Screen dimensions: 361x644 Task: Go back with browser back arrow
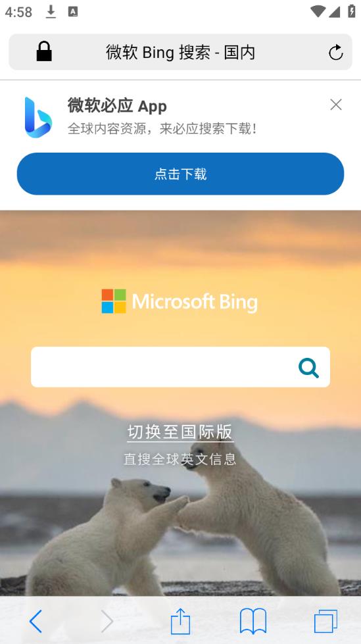[36, 621]
